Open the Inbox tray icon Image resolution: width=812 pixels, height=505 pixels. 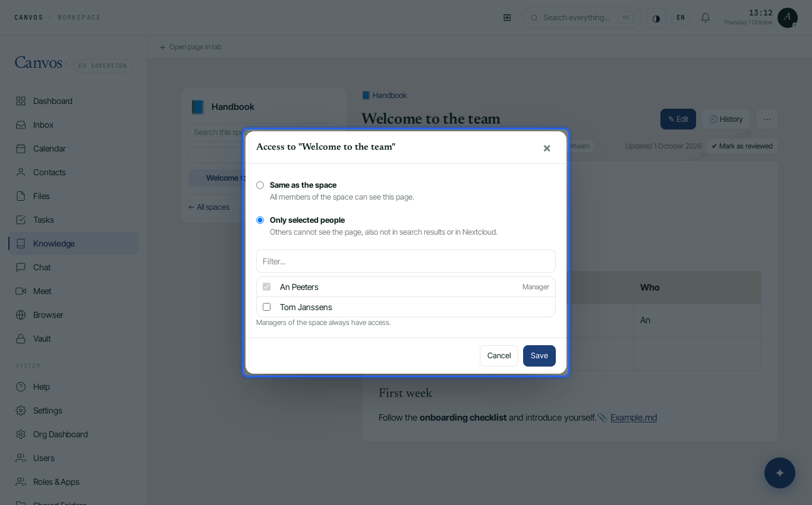pos(21,125)
